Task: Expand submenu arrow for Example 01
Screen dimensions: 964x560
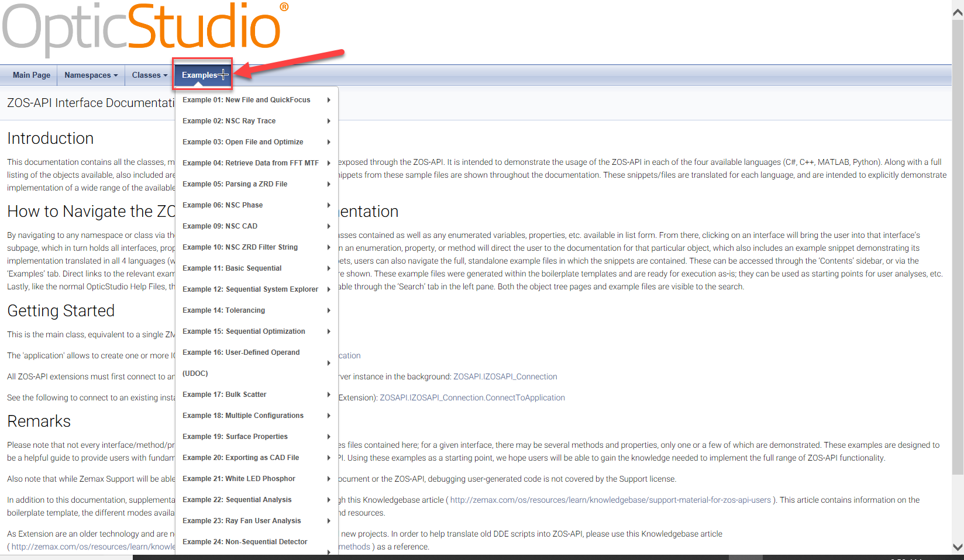Action: [x=329, y=100]
